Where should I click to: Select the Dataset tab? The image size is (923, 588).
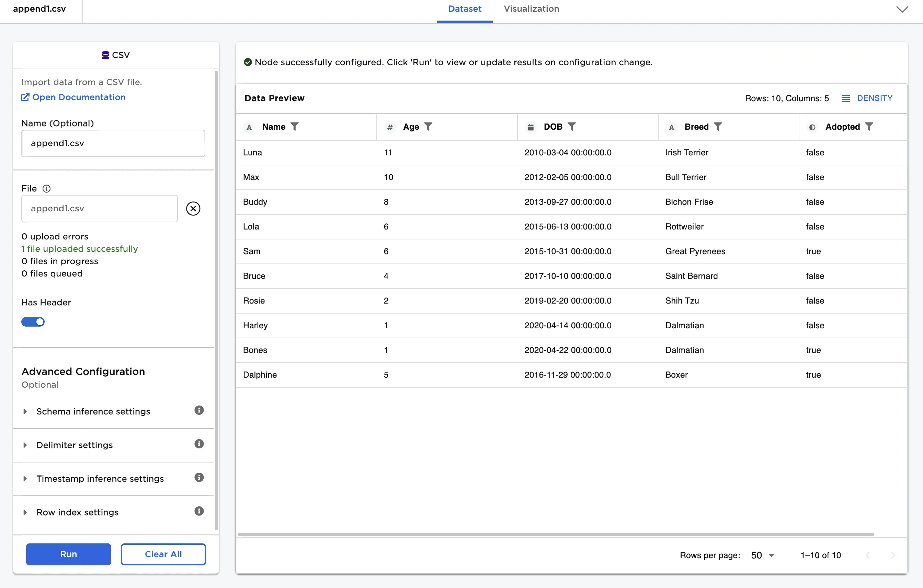(x=465, y=9)
